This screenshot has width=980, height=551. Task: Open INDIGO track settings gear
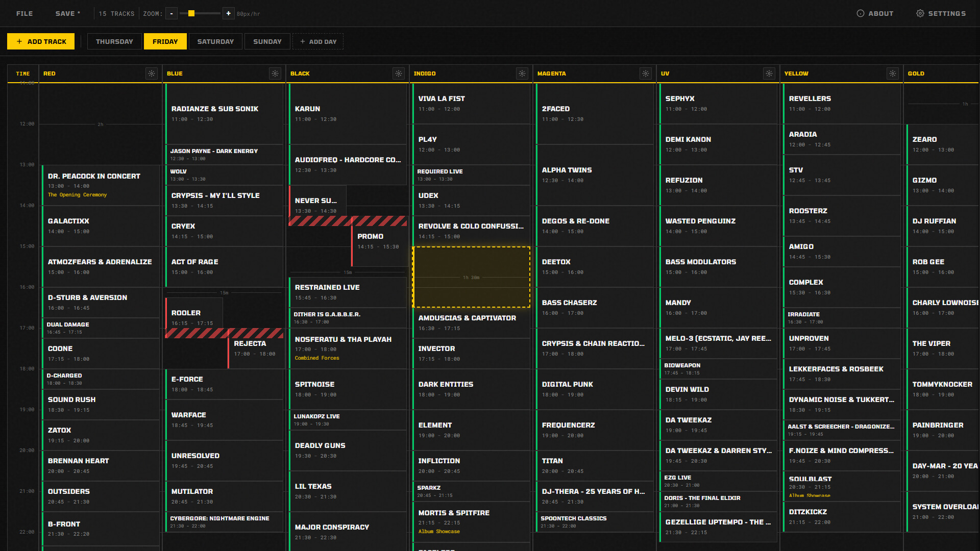pos(522,73)
